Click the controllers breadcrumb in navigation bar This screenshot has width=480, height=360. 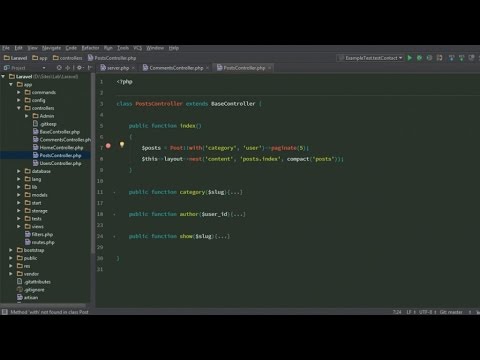[68, 58]
